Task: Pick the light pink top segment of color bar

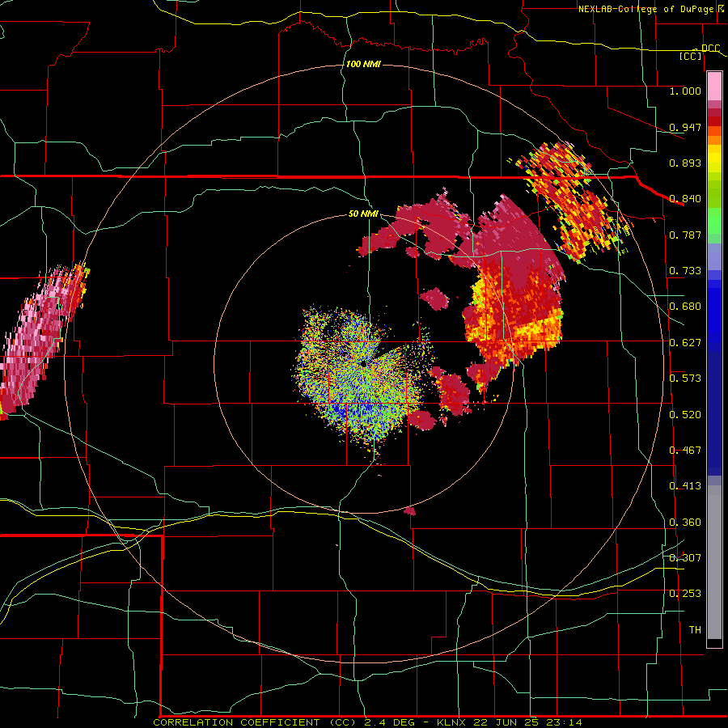Action: click(x=714, y=87)
